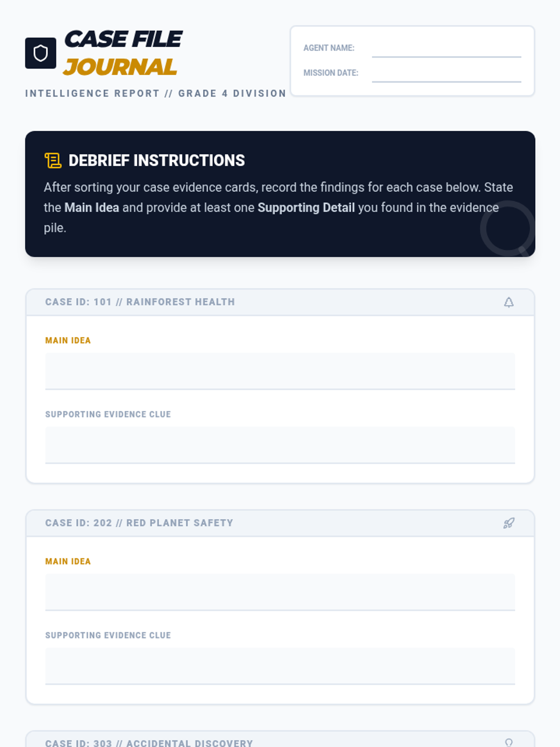560x747 pixels.
Task: Click the scroll icon beside Debrief Instructions
Action: [x=53, y=161]
